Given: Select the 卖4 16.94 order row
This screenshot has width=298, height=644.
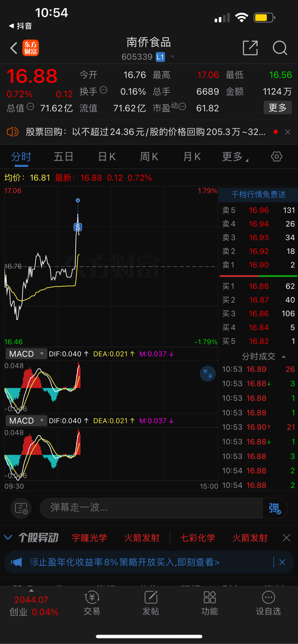Looking at the screenshot, I should (x=258, y=224).
